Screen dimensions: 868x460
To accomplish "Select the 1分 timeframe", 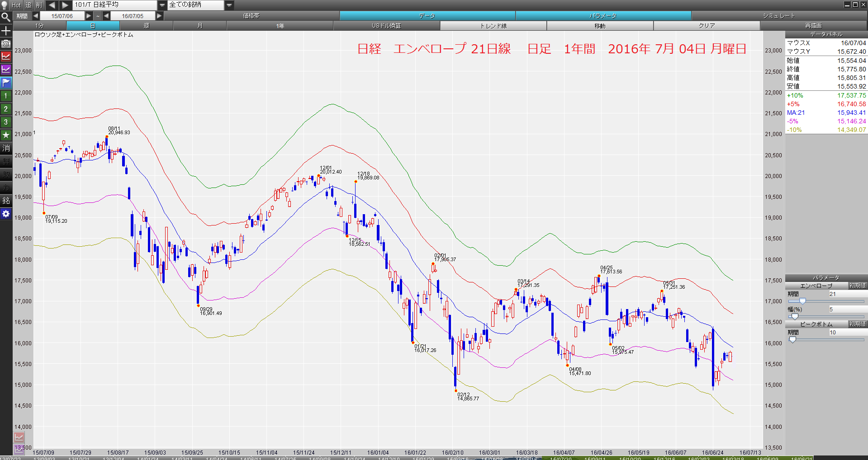I will [40, 26].
